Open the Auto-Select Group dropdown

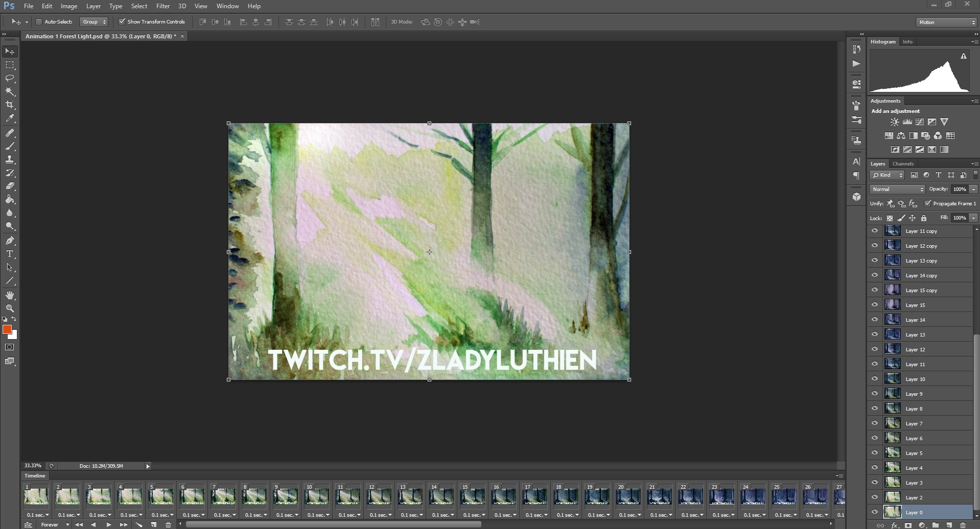point(94,22)
